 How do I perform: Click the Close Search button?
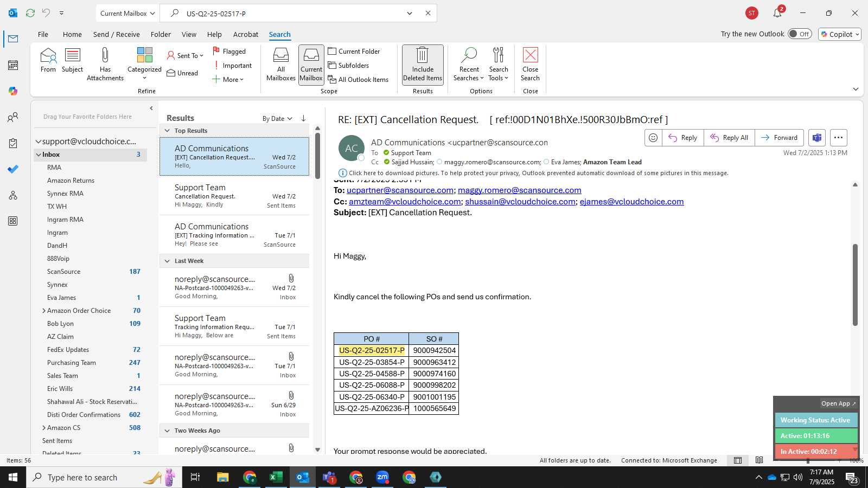[530, 64]
